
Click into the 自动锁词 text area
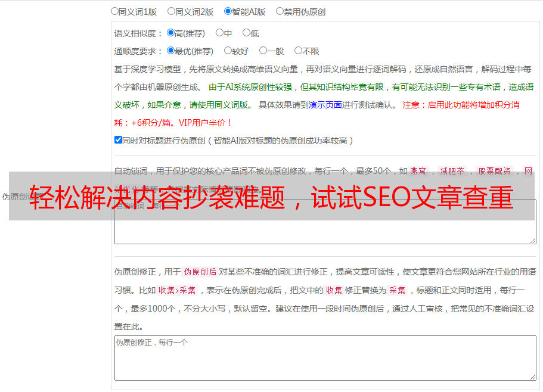pyautogui.click(x=325, y=222)
